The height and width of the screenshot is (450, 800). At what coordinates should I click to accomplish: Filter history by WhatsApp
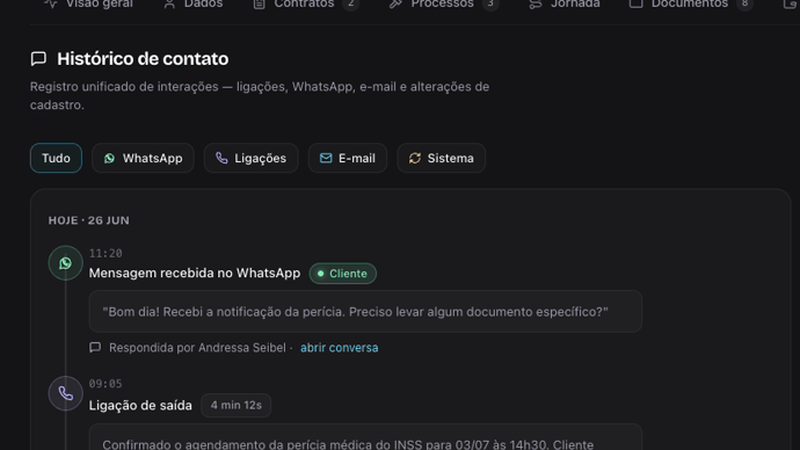(x=143, y=158)
